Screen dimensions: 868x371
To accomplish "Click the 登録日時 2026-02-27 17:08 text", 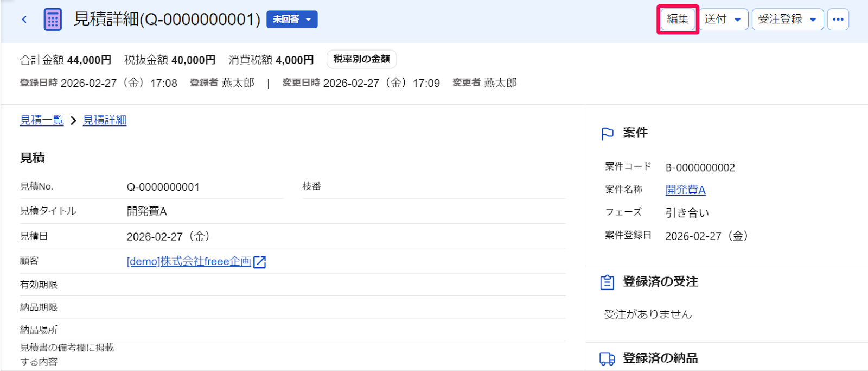I will click(x=99, y=83).
